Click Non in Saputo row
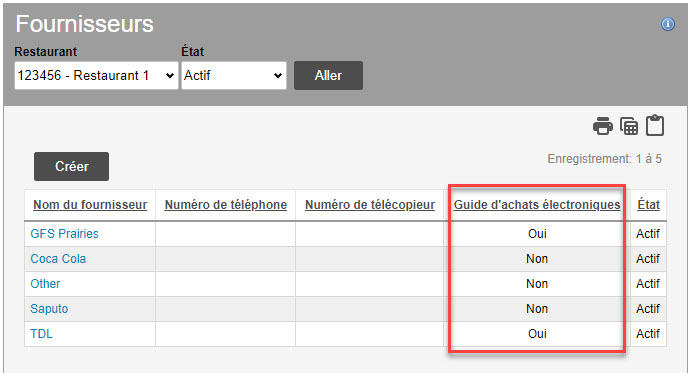Image resolution: width=691 pixels, height=373 pixels. click(537, 309)
